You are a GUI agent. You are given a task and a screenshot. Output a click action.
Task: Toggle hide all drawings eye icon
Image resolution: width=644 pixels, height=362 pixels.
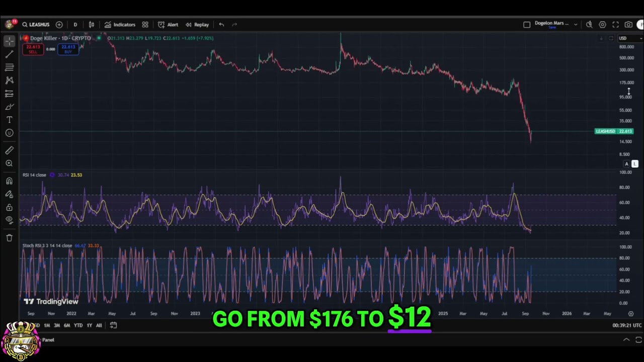tap(9, 220)
